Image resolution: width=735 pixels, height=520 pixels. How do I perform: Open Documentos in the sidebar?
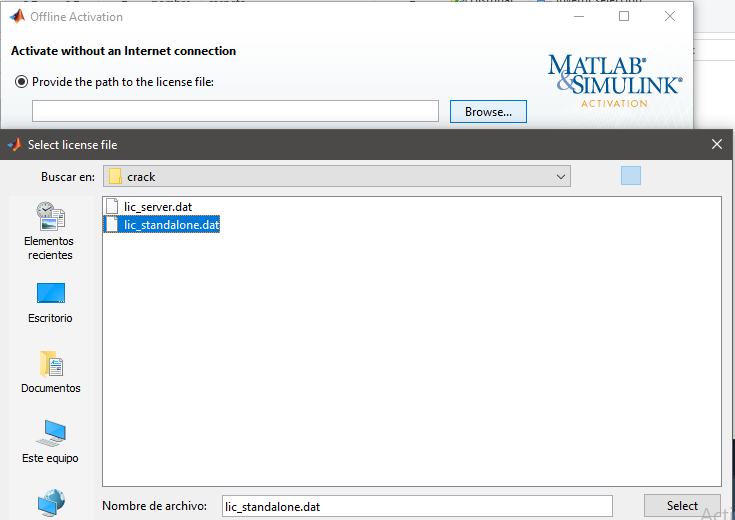51,372
